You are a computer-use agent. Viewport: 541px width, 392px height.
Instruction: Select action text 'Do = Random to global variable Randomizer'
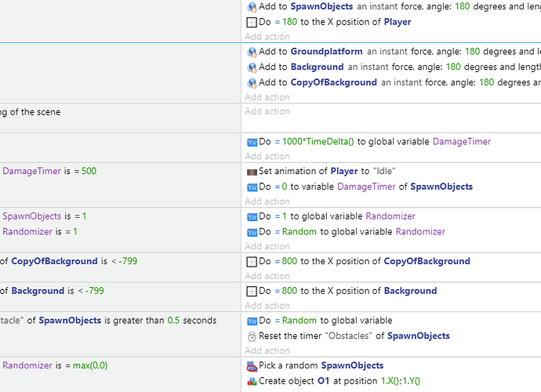(x=352, y=231)
